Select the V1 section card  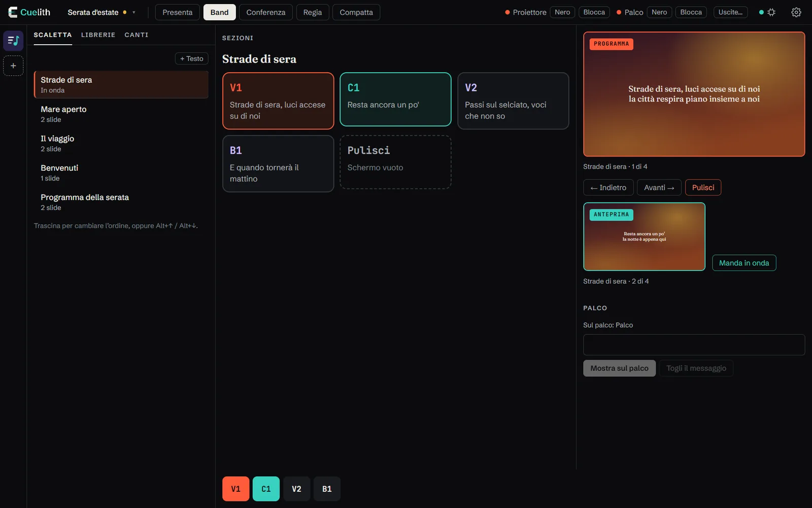[x=278, y=101]
